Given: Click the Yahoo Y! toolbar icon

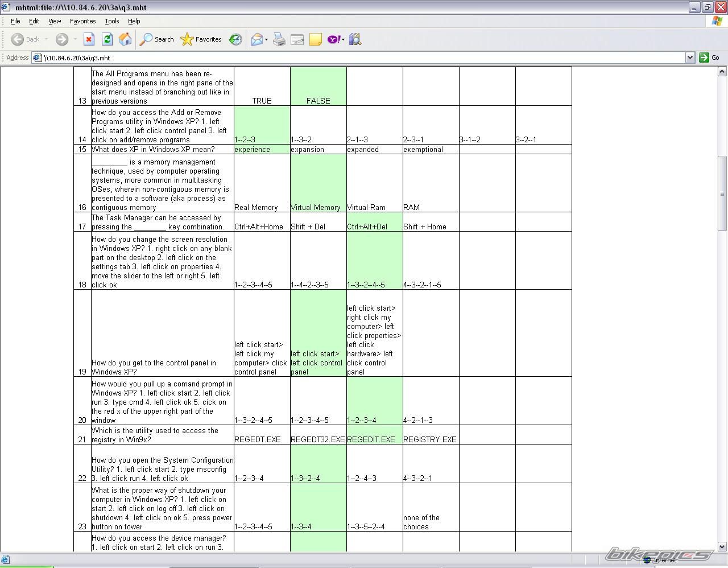Looking at the screenshot, I should coord(334,39).
